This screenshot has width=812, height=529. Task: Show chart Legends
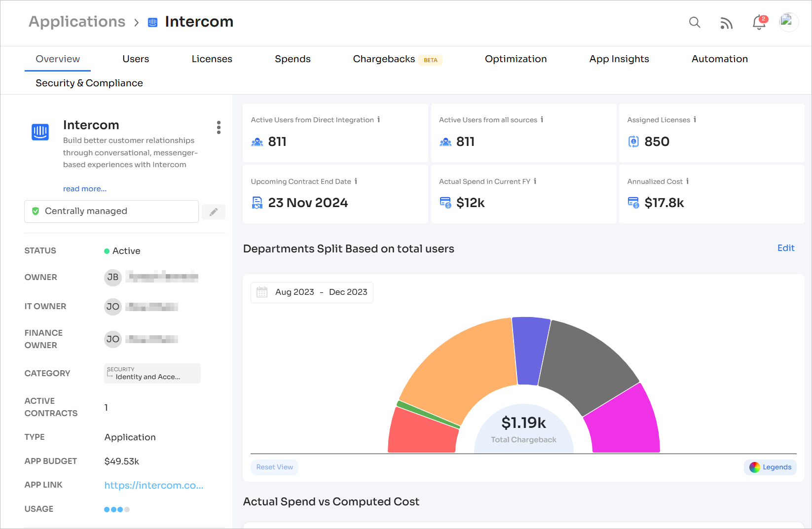pos(770,467)
